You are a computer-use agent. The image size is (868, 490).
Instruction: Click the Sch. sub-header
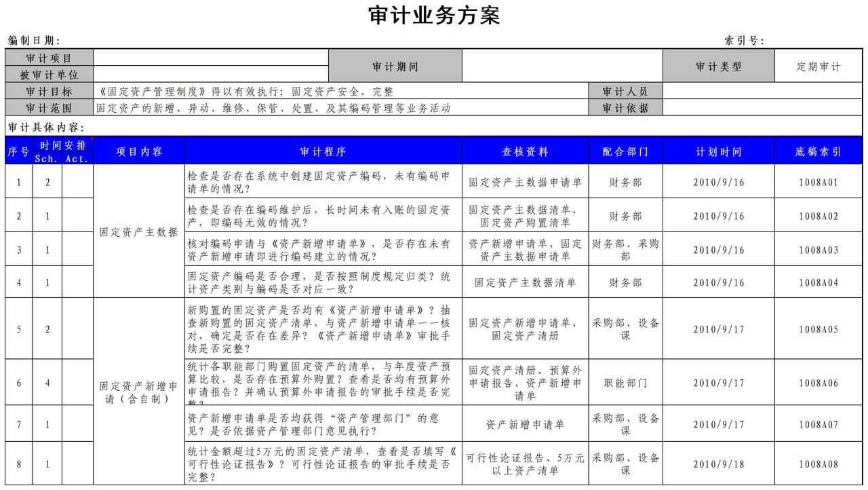point(47,158)
